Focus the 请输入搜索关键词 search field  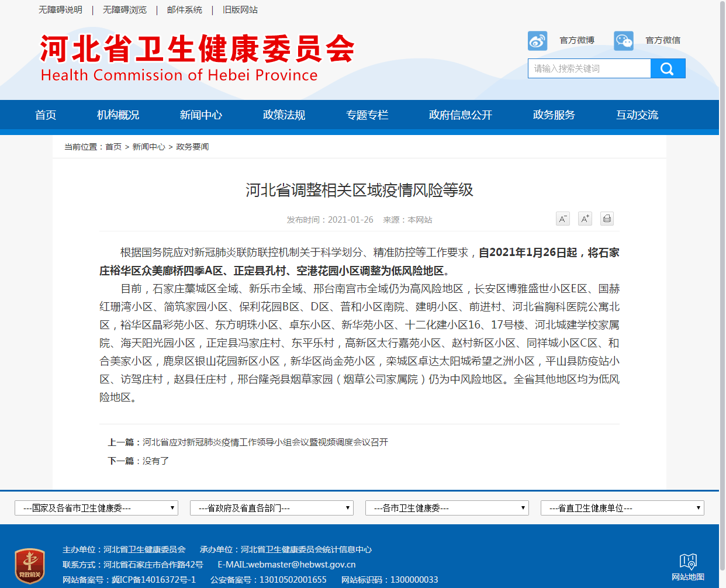[589, 68]
